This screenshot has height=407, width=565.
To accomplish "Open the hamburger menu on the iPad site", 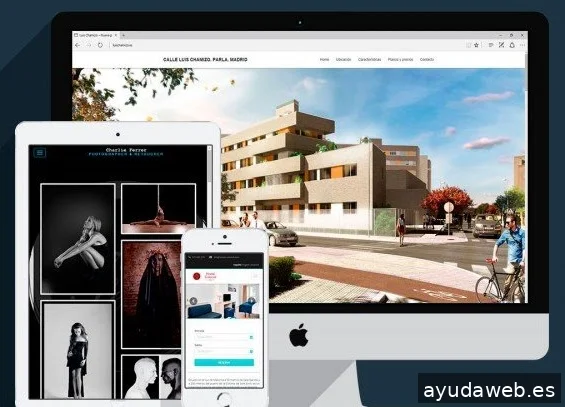I will 40,153.
